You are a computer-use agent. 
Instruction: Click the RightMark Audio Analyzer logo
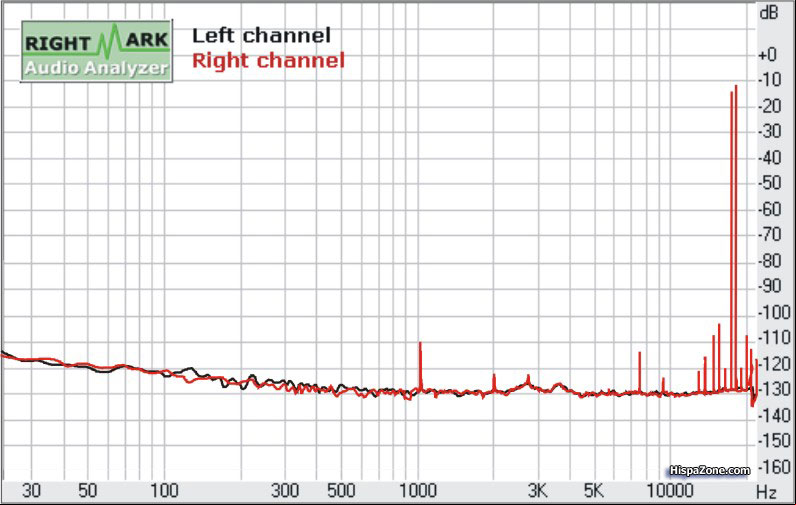click(x=96, y=51)
